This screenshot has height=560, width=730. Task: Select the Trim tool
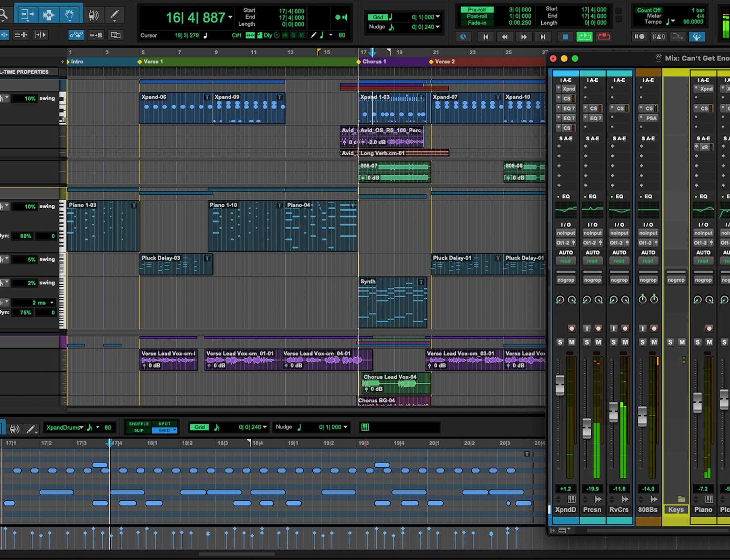(x=27, y=15)
